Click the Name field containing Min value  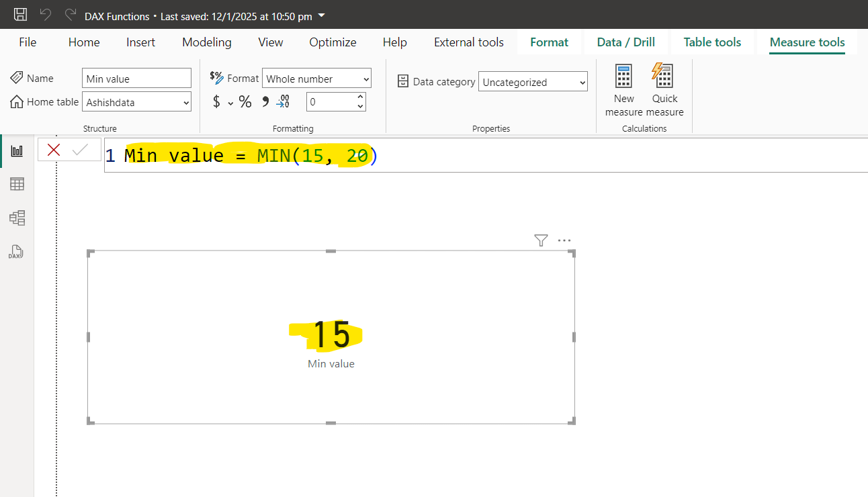(x=136, y=78)
